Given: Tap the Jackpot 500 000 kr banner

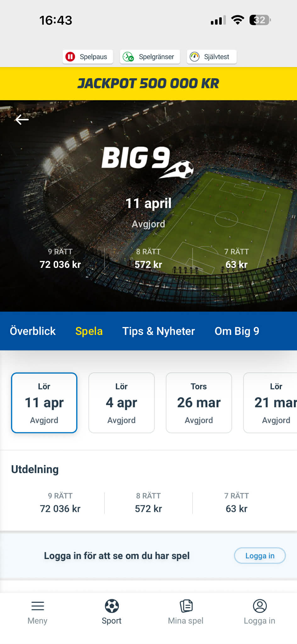Looking at the screenshot, I should 148,84.
